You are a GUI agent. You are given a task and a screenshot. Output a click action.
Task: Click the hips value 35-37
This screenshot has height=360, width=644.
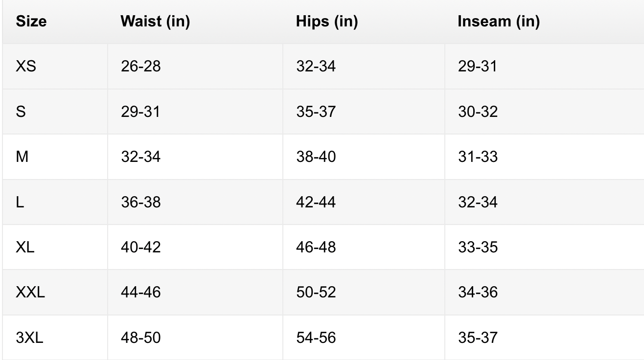tap(316, 112)
